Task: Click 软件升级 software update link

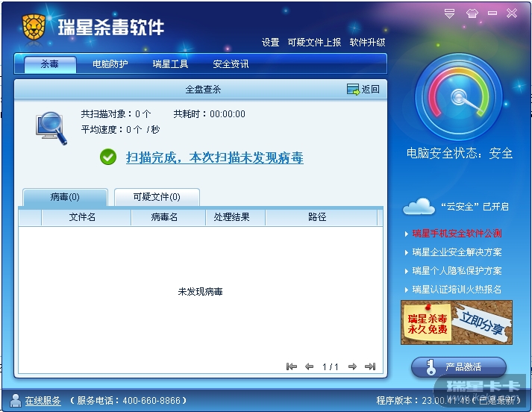Action: tap(367, 43)
